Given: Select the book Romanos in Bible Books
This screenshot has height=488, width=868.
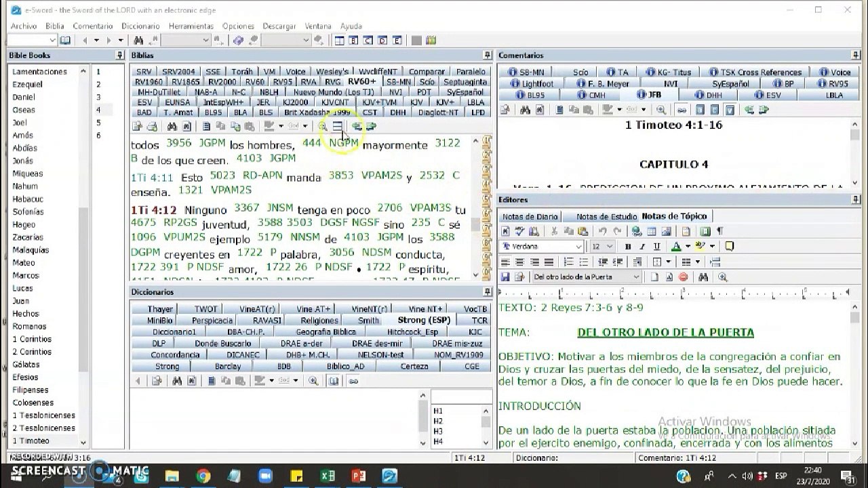Looking at the screenshot, I should (x=29, y=326).
